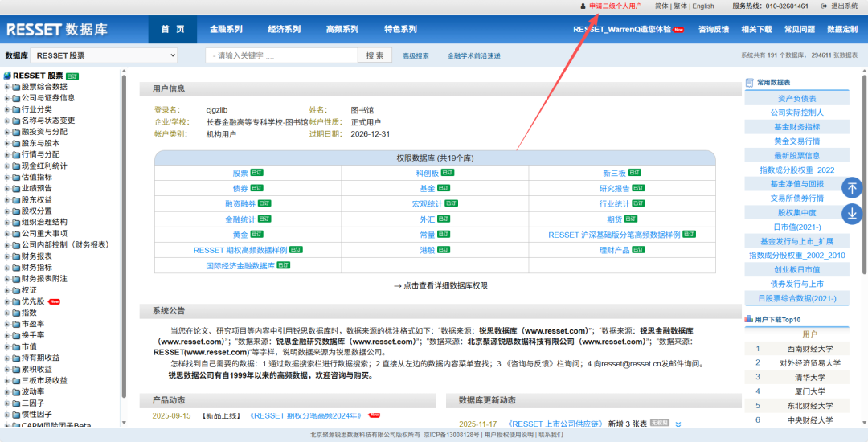Image resolution: width=868 pixels, height=442 pixels.
Task: Open the 联系我们 footer link
Action: pos(551,435)
